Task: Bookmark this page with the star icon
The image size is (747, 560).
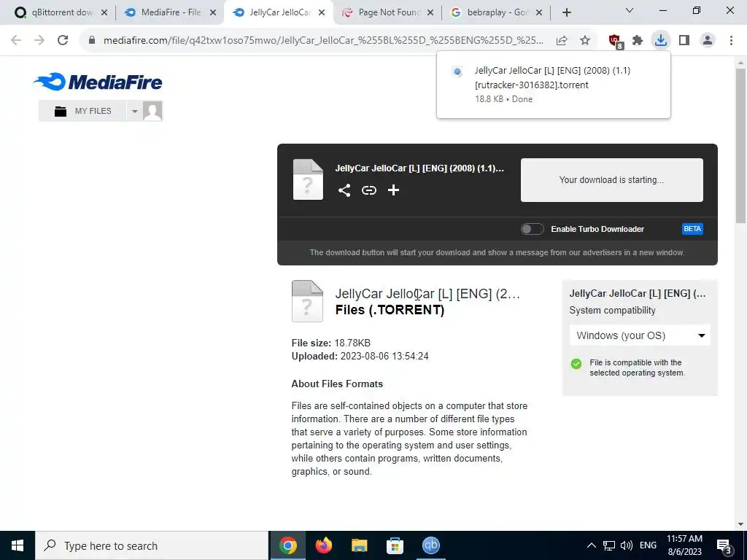Action: [x=585, y=41]
